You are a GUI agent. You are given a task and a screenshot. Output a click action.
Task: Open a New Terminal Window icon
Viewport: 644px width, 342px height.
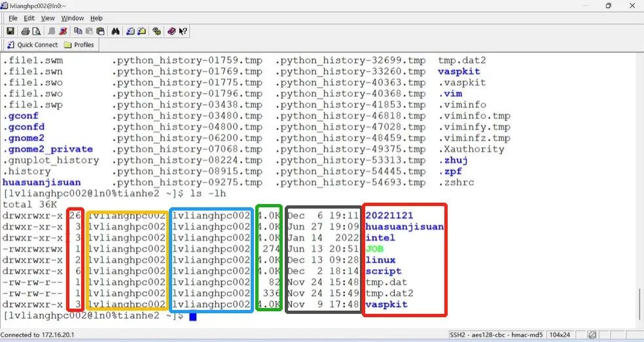[131, 31]
